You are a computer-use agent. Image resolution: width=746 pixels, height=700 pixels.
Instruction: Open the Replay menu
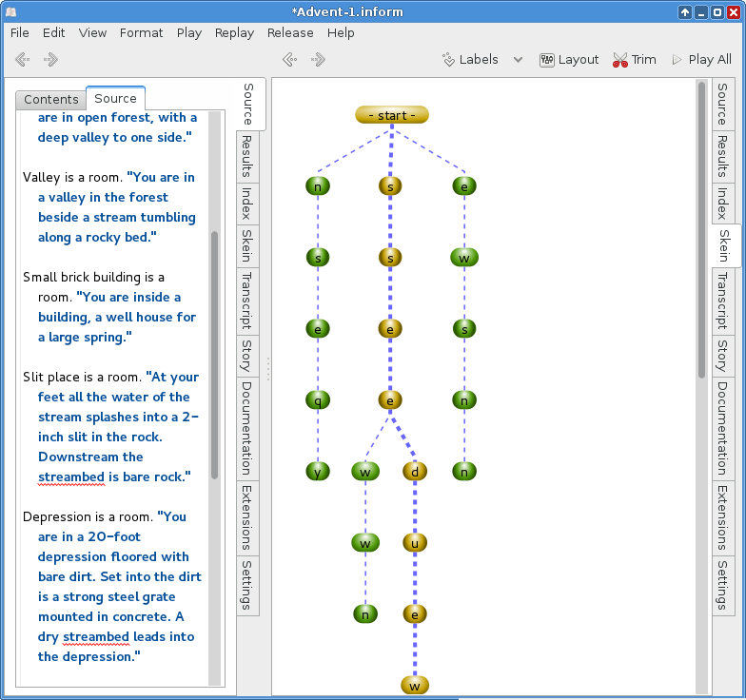pos(234,32)
